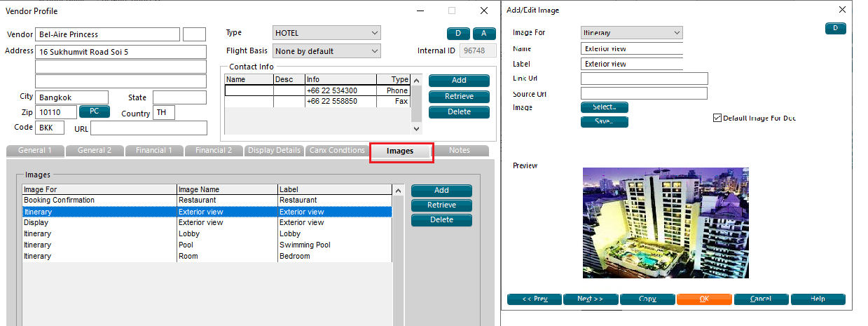This screenshot has height=326, width=868.
Task: Open the Canx Conditions tab
Action: coord(337,150)
